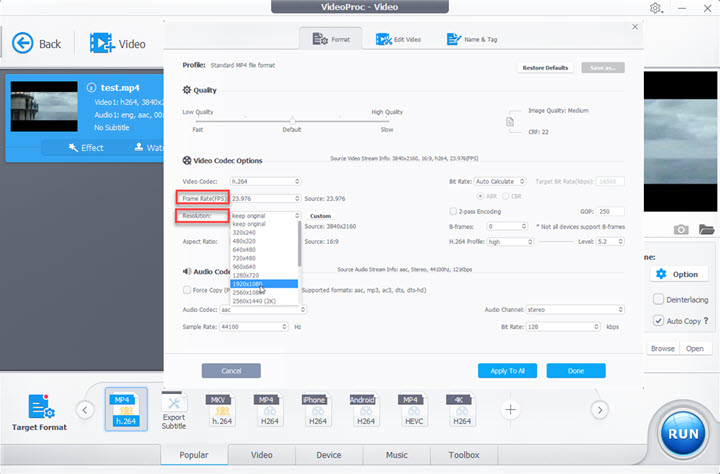
Task: Select the 4K H264 format preset
Action: tap(461, 410)
